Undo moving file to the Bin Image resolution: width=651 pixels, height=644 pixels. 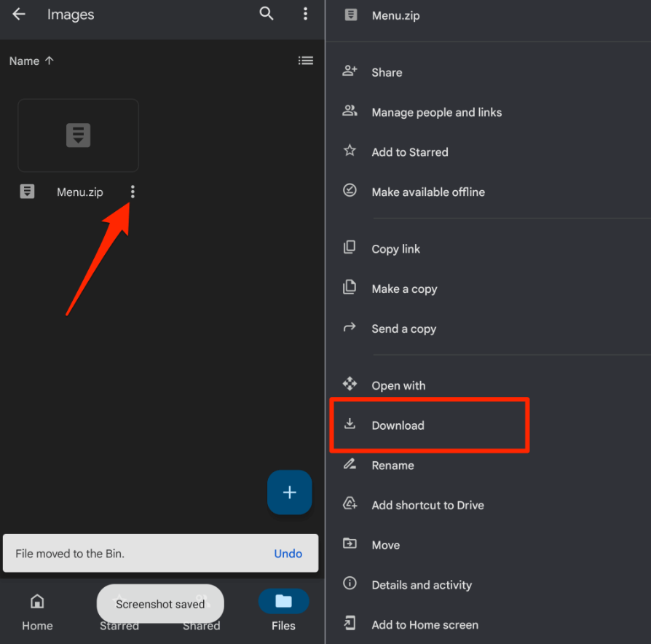tap(288, 554)
